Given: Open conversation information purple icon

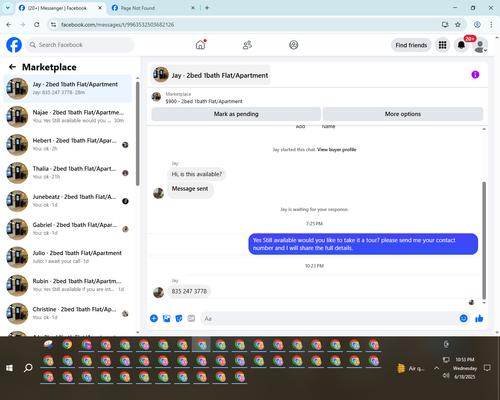Looking at the screenshot, I should point(475,75).
